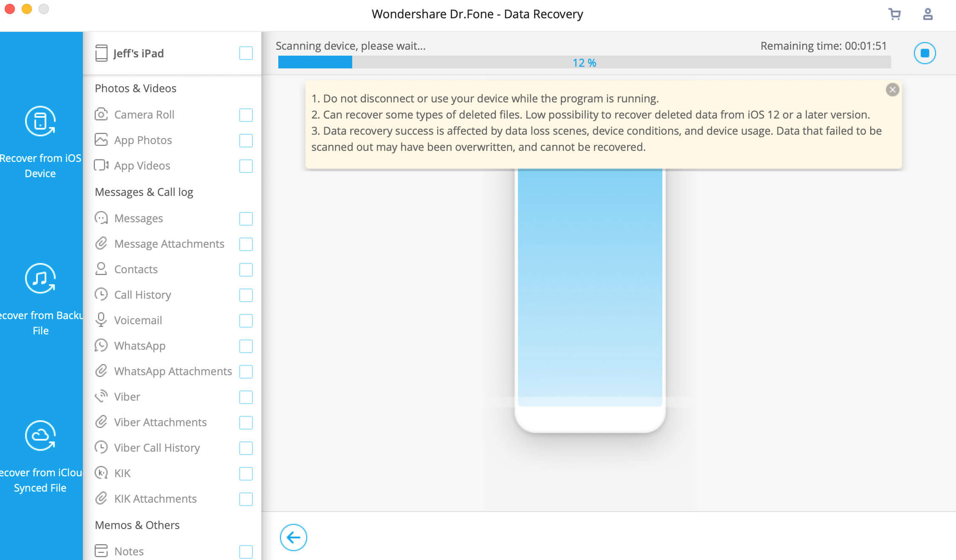Viewport: 956px width, 560px height.
Task: Tick the App Photos checkbox
Action: 246,140
